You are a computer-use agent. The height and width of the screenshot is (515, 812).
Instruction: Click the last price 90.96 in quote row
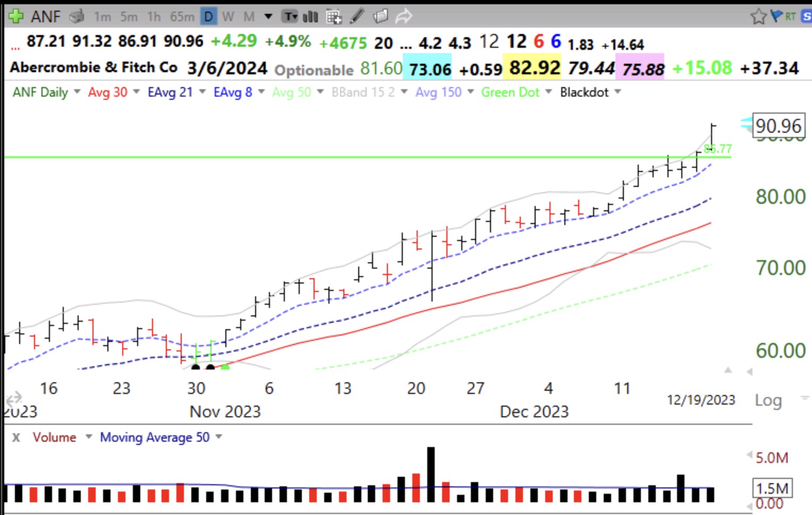[x=183, y=41]
